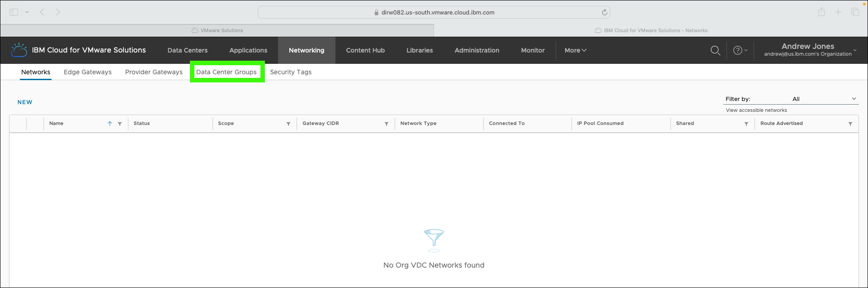Show the tab overview icon

tap(855, 12)
